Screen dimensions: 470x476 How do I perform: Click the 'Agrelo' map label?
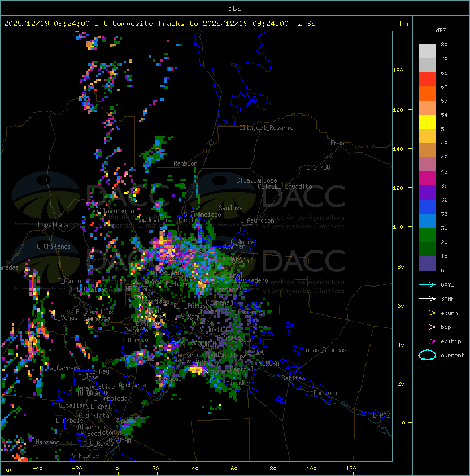[x=138, y=340]
